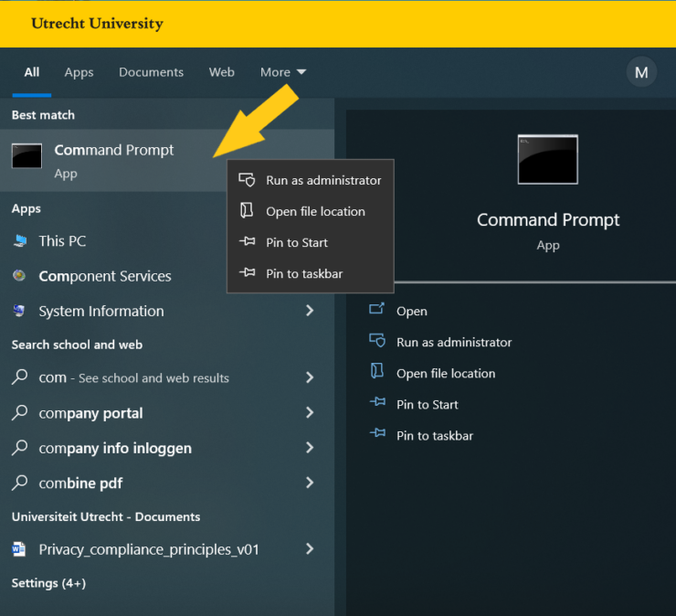The image size is (676, 616).
Task: Click the System Information icon
Action: point(19,310)
